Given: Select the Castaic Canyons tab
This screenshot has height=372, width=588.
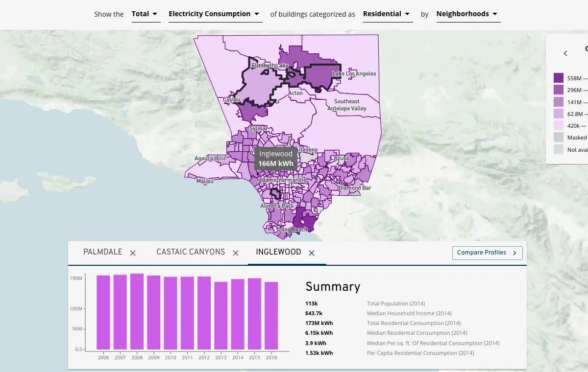Looking at the screenshot, I should tap(191, 252).
